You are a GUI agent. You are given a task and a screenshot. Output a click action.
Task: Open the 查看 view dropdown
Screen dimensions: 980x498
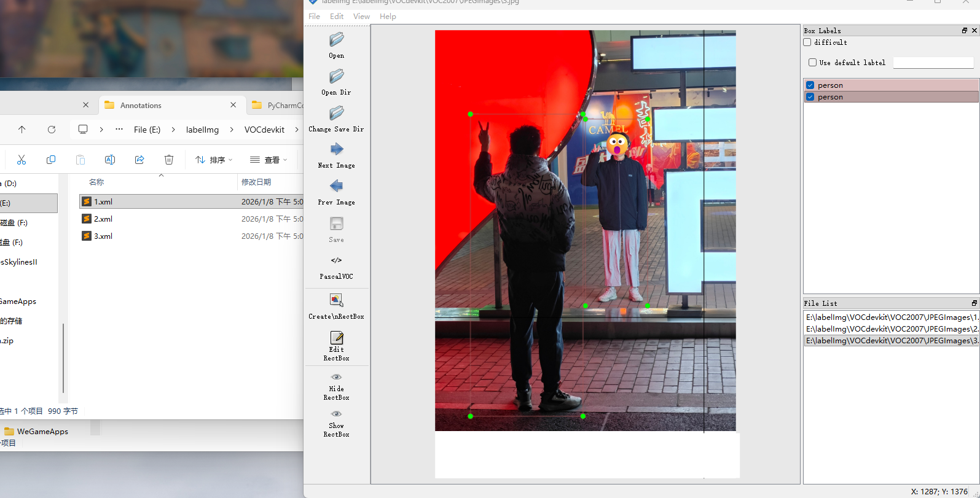(x=269, y=160)
